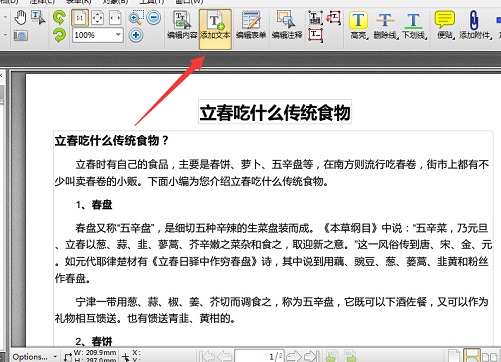Zoom out with the minus button
501x362 pixels.
154,17
